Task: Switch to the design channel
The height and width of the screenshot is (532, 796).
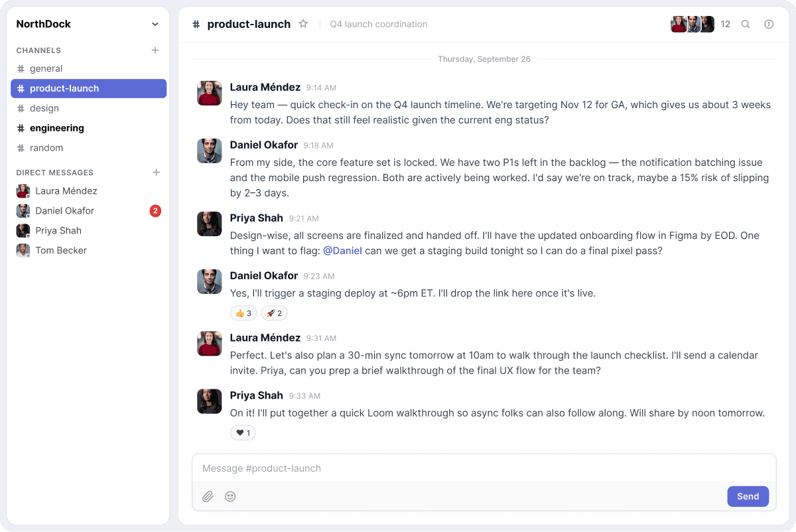Action: pos(88,108)
